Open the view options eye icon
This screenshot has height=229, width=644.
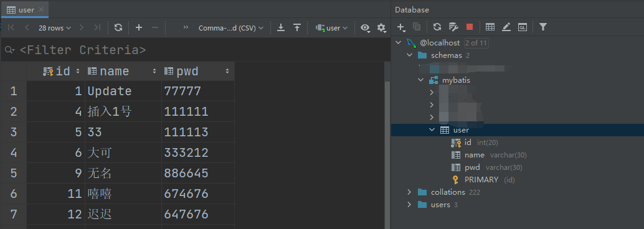point(365,28)
